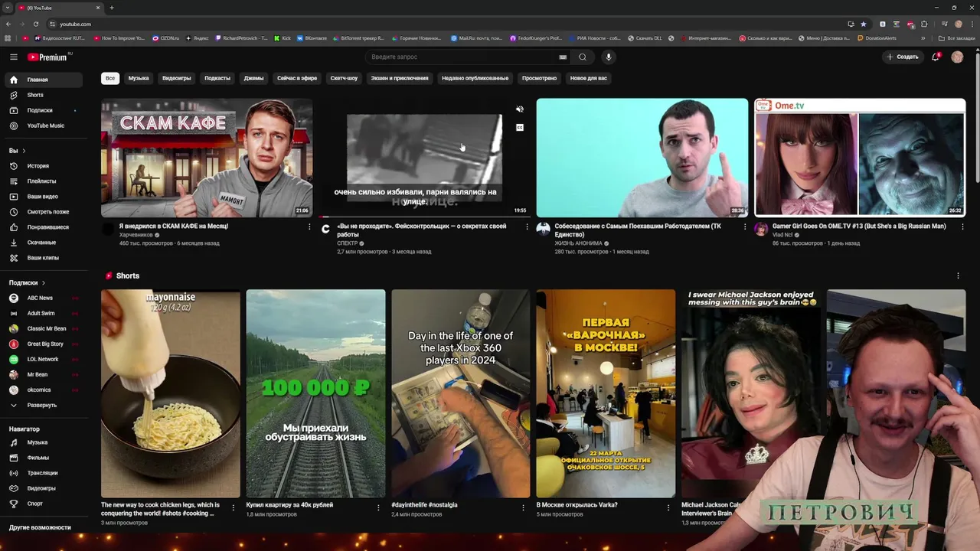Unmute the previewing video thumbnail
Image resolution: width=980 pixels, height=551 pixels.
pos(520,109)
